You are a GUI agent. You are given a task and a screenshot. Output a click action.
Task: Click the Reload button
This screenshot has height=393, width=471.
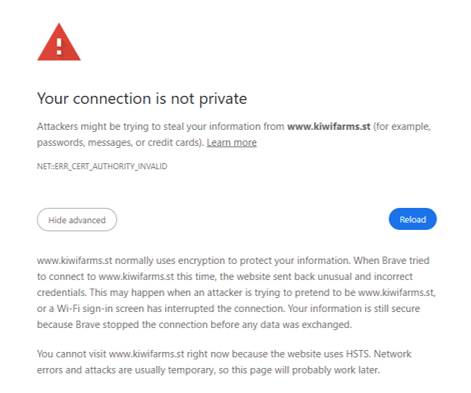coord(413,219)
